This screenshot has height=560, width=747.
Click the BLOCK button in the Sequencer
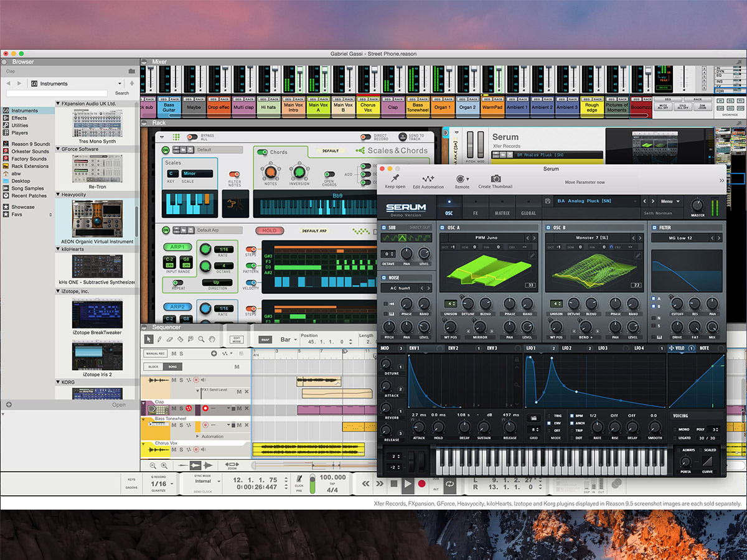(x=153, y=367)
